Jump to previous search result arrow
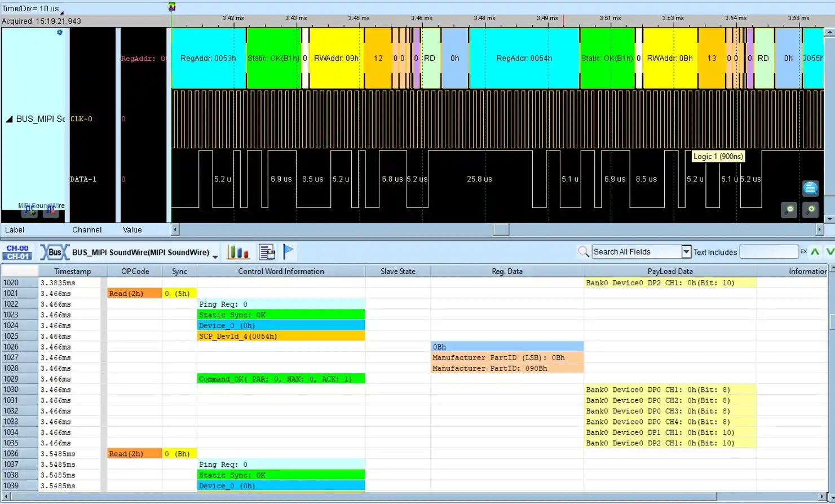The height and width of the screenshot is (504, 835). click(815, 252)
